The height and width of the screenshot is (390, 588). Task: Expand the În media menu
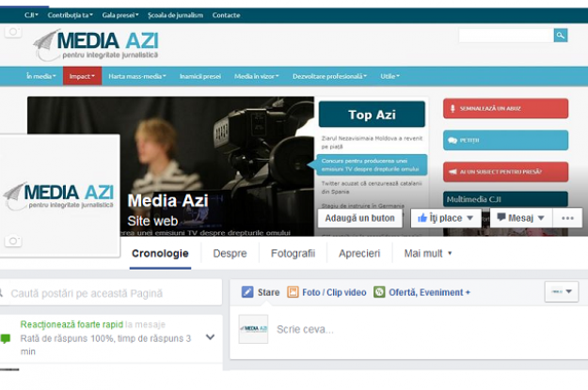click(40, 76)
